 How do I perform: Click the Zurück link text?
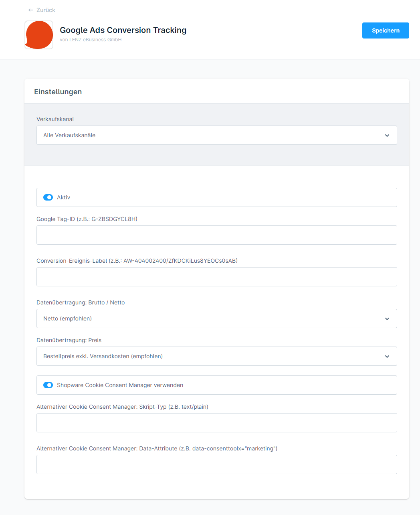[x=46, y=10]
